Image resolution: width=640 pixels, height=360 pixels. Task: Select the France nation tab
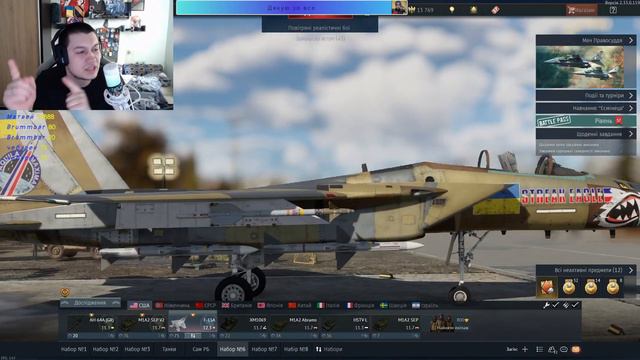[360, 305]
